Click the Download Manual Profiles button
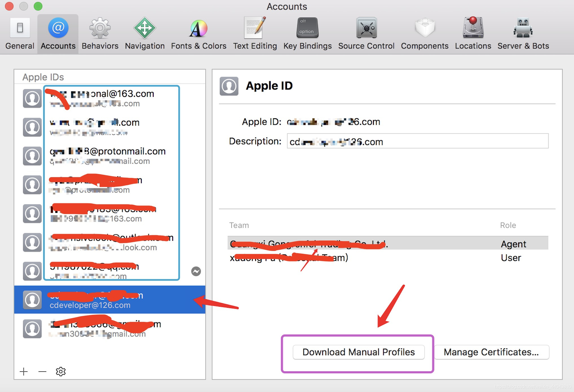 [359, 352]
